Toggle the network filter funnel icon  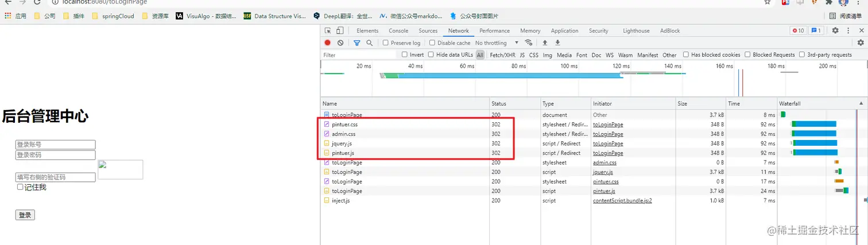[x=357, y=43]
